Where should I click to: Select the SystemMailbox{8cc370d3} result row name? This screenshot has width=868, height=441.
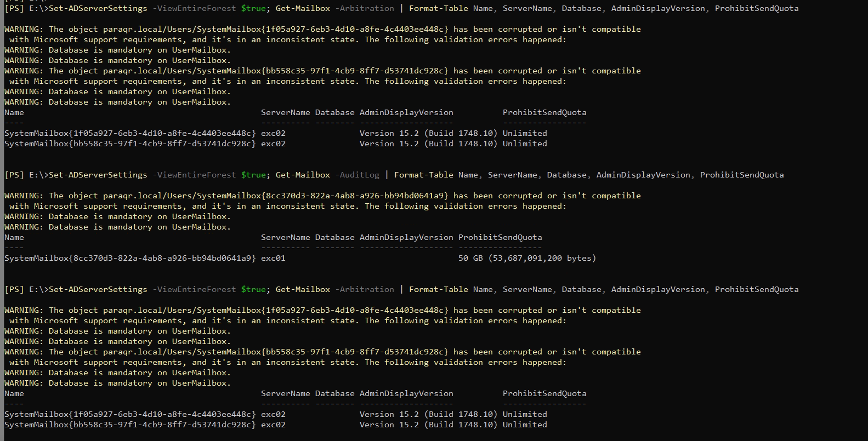pos(130,258)
